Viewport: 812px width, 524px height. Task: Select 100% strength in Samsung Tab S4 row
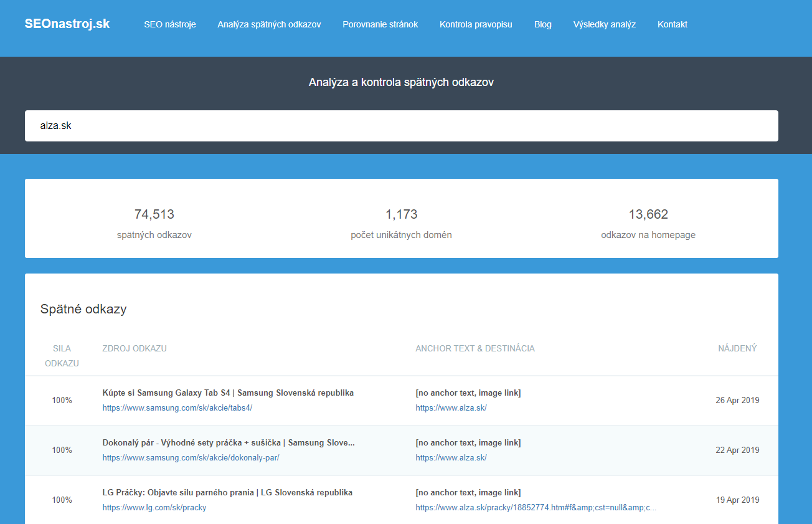(62, 400)
